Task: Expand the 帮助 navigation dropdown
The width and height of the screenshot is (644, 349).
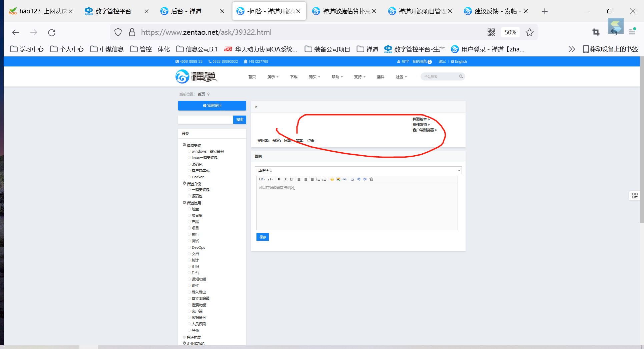Action: [x=337, y=77]
